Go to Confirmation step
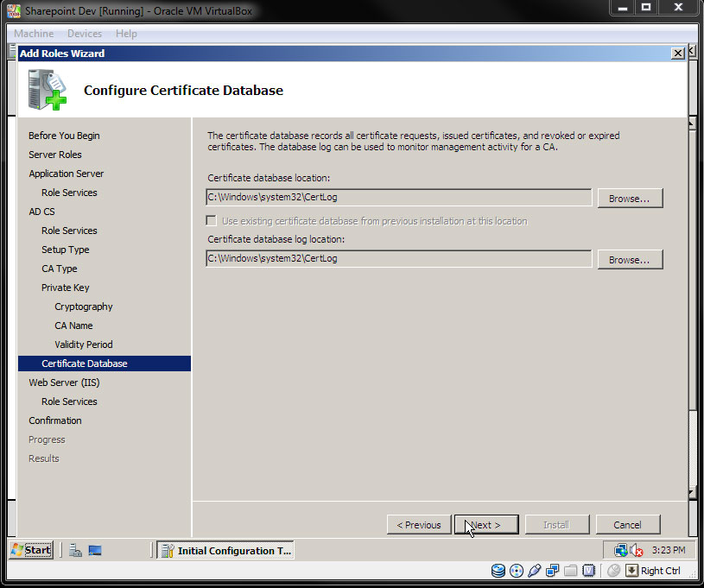Screen dimensions: 704x588 [55, 420]
